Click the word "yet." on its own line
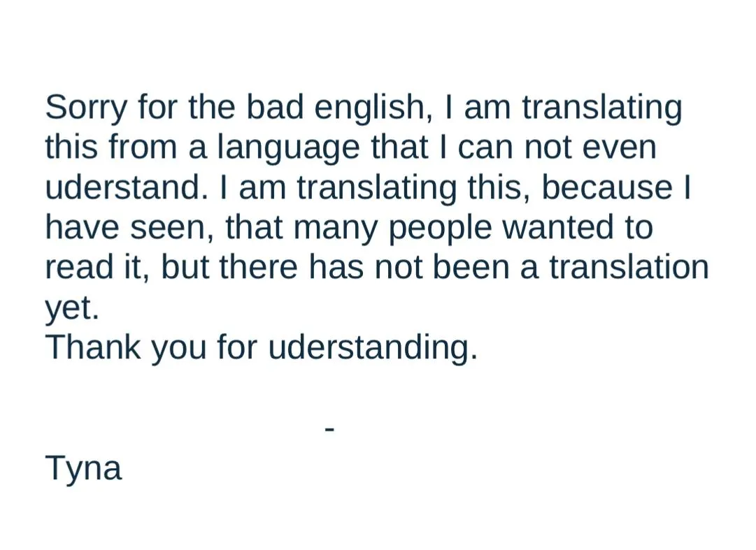Image resolution: width=756 pixels, height=550 pixels. coord(72,309)
